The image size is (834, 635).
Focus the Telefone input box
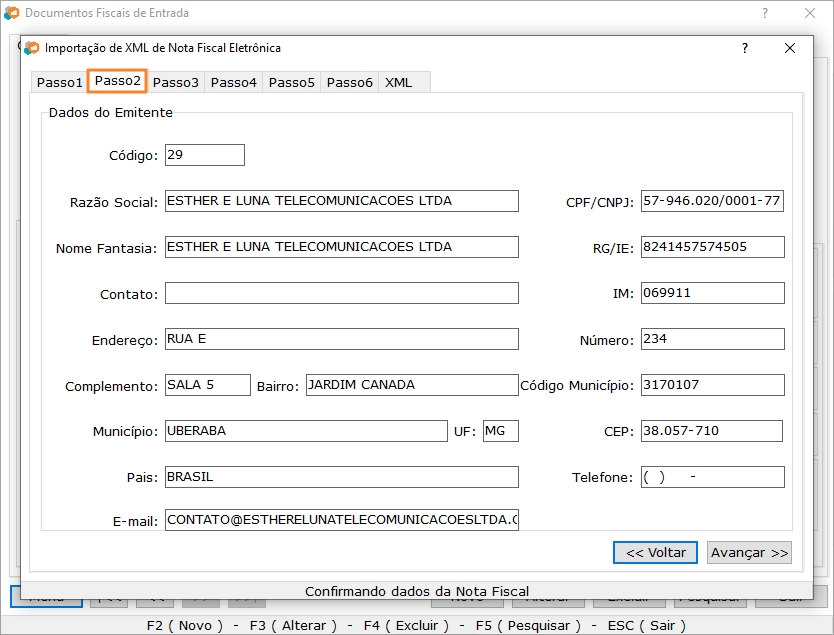tap(712, 477)
